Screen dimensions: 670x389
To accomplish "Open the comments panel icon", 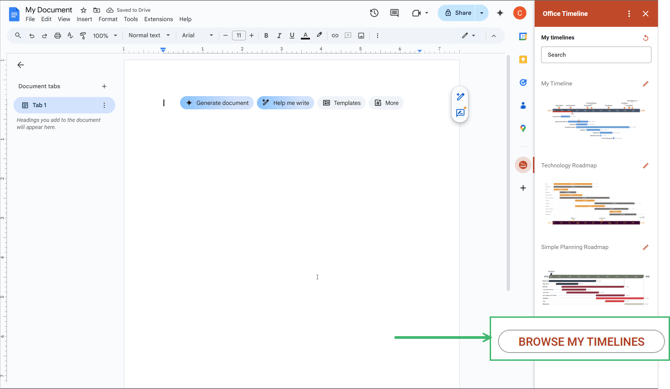I will [x=394, y=13].
